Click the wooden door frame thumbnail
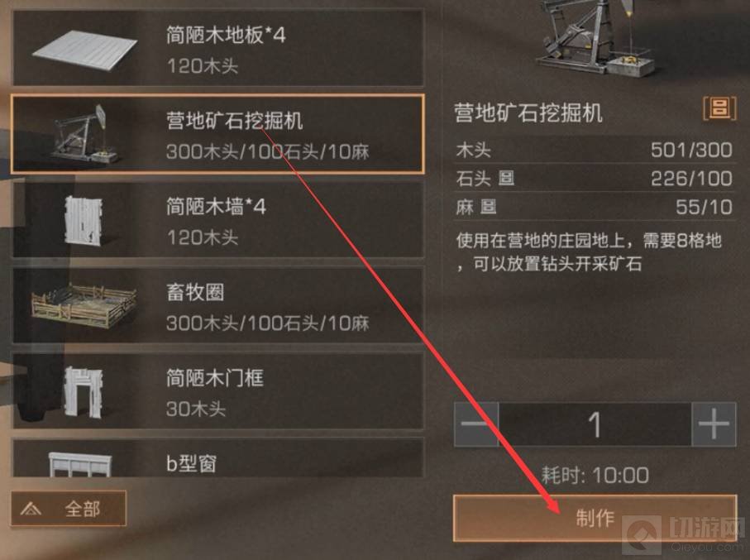 pyautogui.click(x=84, y=392)
